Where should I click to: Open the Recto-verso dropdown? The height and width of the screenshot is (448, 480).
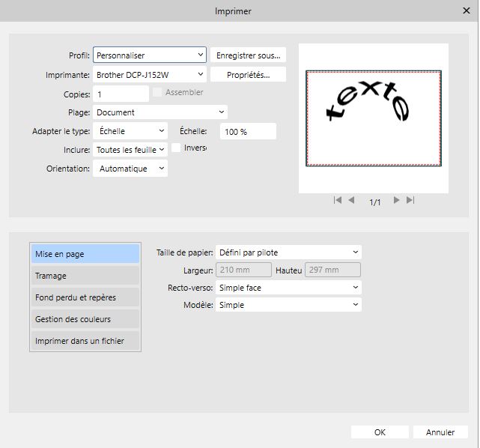(288, 288)
